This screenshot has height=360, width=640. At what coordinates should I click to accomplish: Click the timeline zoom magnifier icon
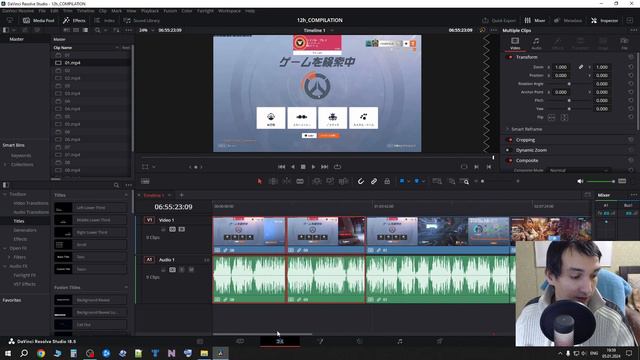[465, 181]
